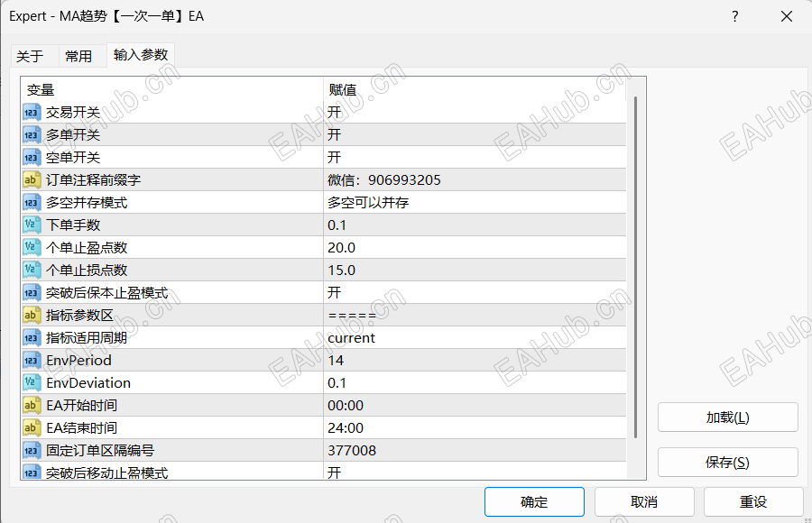The width and height of the screenshot is (812, 523).
Task: Select the 多空并存模式 variable name
Action: (x=87, y=203)
